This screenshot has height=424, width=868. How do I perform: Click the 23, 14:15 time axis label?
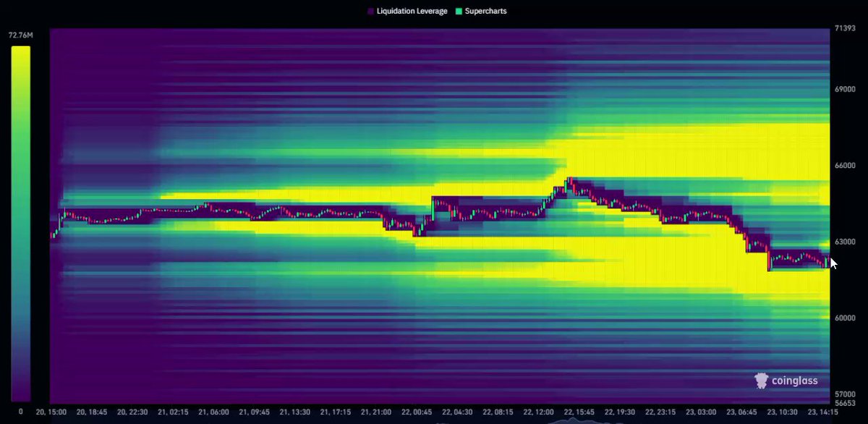click(824, 411)
